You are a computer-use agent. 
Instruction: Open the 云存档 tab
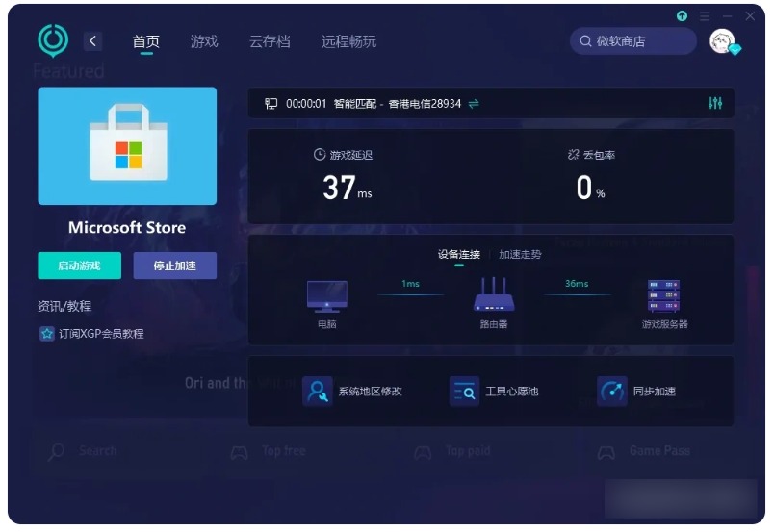point(270,41)
